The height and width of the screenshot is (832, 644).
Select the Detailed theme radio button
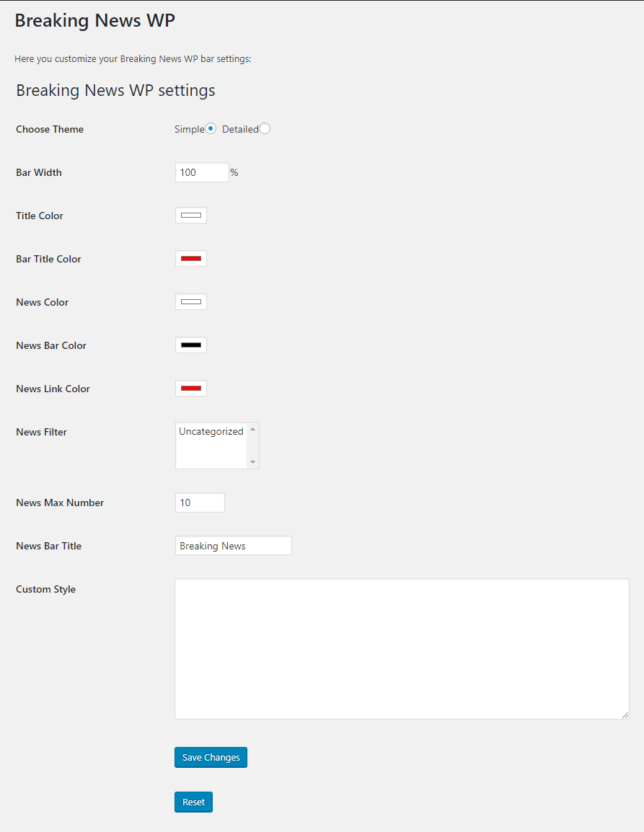(x=265, y=128)
